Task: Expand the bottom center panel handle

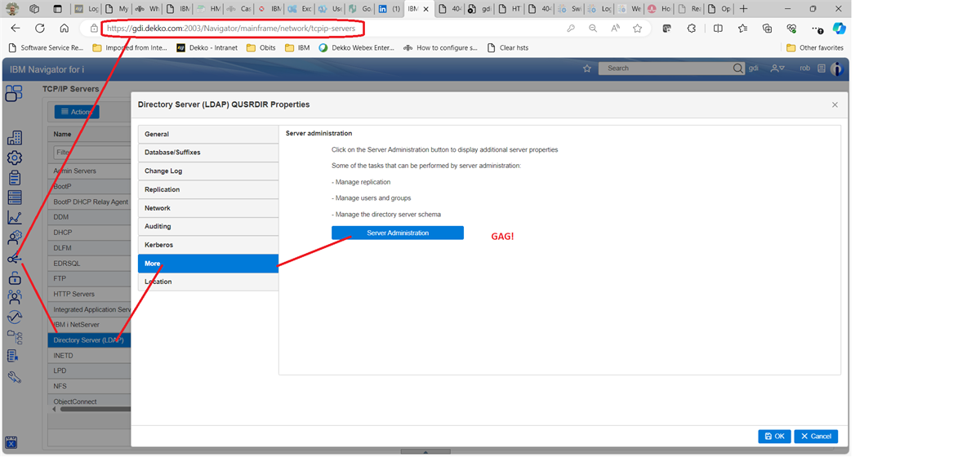Action: point(425,451)
